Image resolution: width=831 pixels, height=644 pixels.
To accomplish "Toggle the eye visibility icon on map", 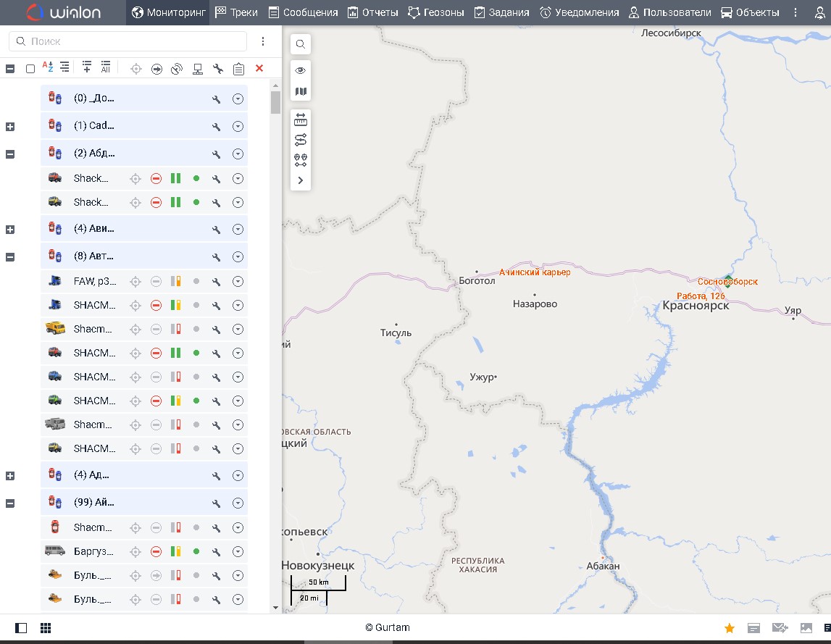I will point(300,70).
